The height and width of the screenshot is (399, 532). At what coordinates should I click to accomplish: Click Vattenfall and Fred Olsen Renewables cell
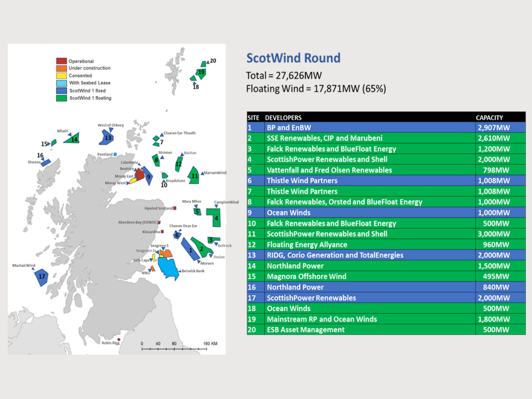tap(370, 170)
